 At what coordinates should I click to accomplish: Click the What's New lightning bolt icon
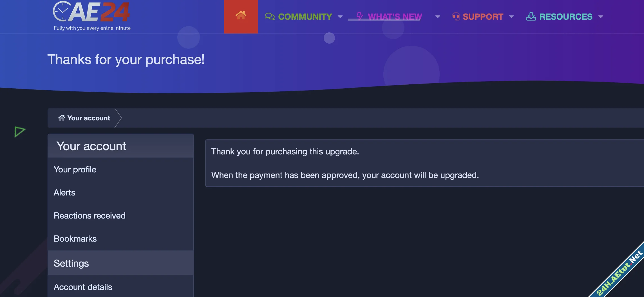pyautogui.click(x=359, y=16)
